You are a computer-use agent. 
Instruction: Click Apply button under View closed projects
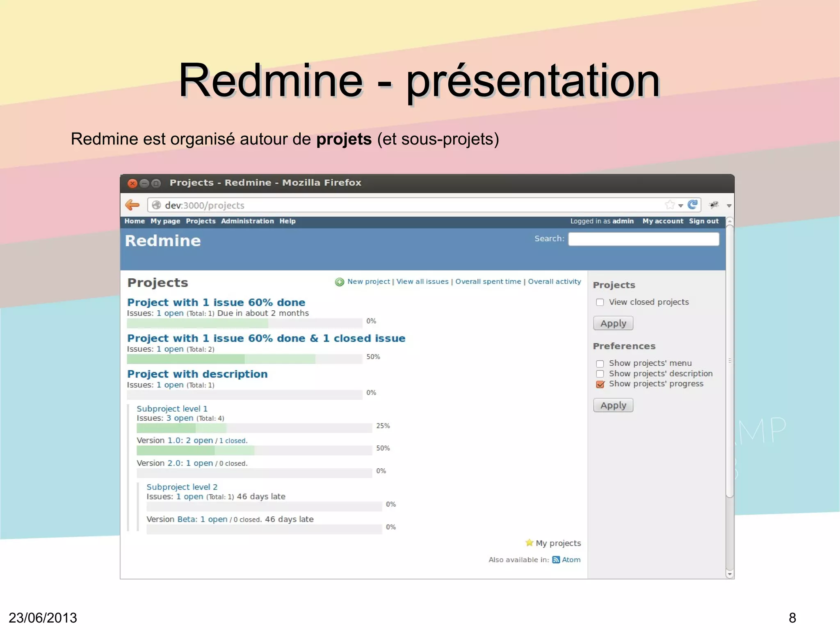coord(613,323)
